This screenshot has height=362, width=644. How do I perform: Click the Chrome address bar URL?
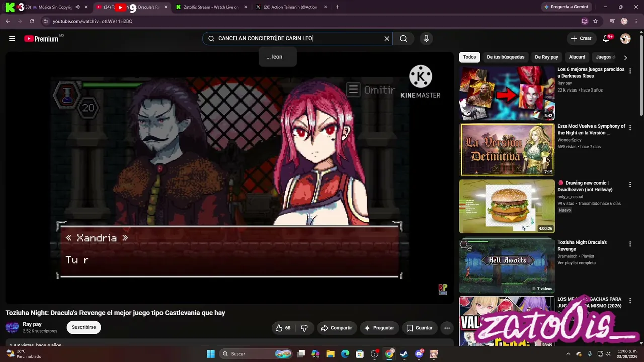point(93,21)
